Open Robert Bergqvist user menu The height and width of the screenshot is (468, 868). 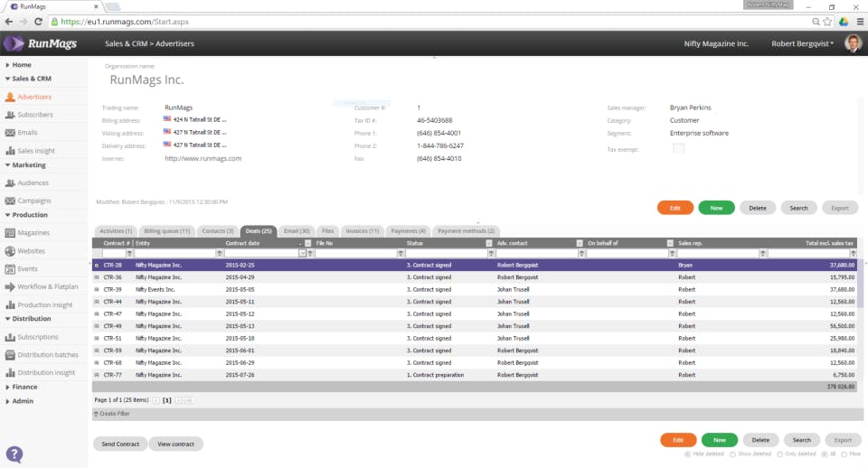tap(802, 43)
